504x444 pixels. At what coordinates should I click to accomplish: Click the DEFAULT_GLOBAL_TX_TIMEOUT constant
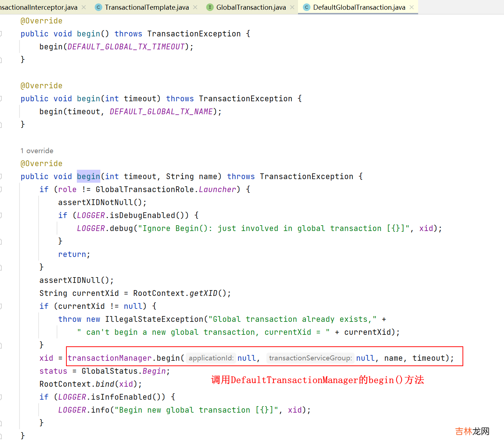126,46
